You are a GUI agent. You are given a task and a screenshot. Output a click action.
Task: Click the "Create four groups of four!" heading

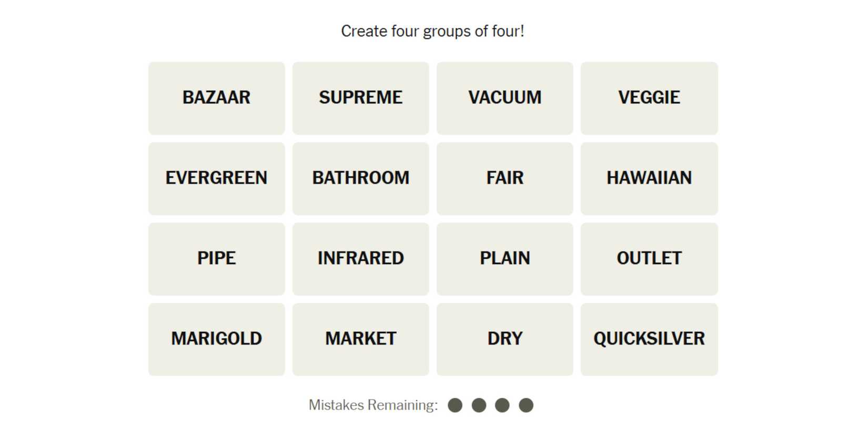pyautogui.click(x=432, y=31)
